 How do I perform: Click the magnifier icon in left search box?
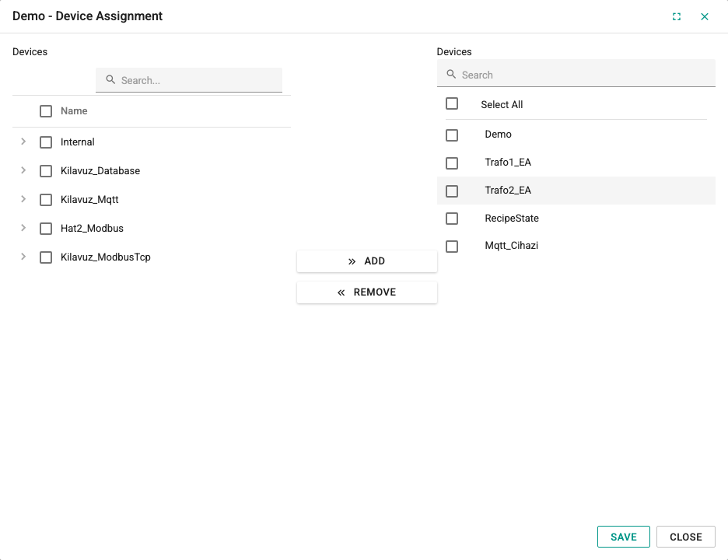tap(110, 80)
